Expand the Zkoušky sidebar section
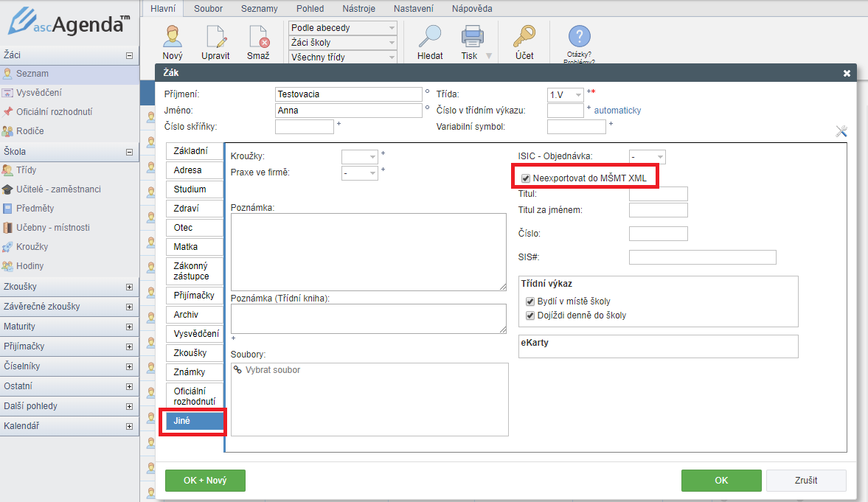868x502 pixels. (129, 287)
